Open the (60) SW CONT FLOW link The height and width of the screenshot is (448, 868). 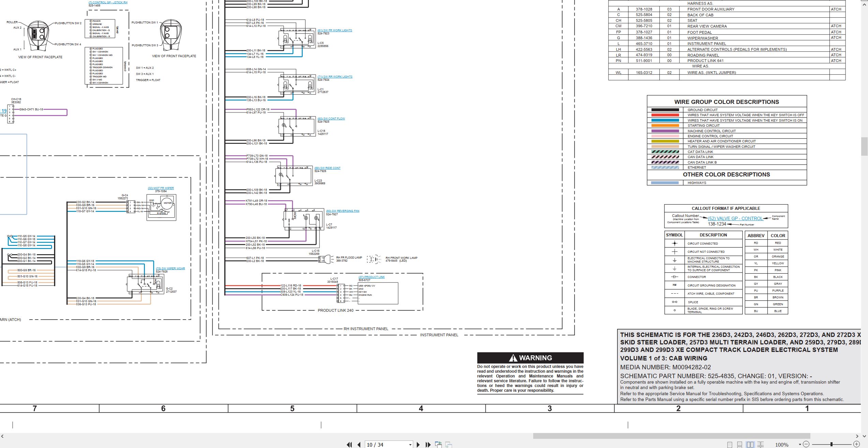point(331,119)
